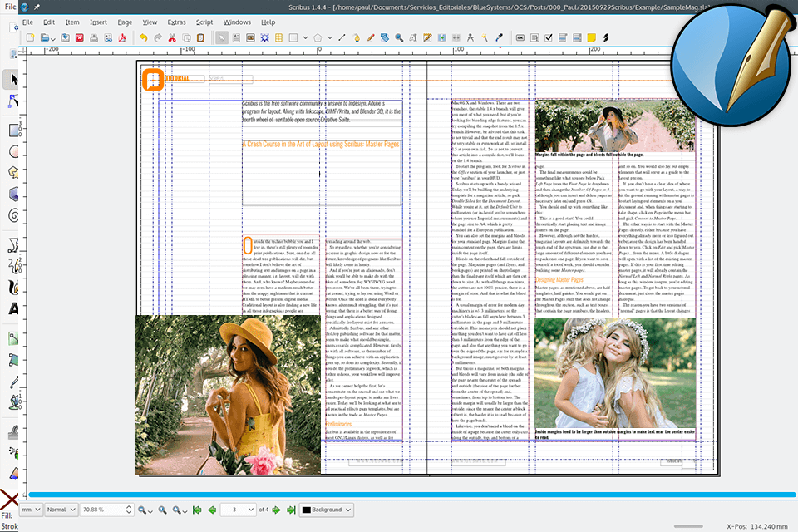Click the Save as PDF toolbar icon

pyautogui.click(x=121, y=37)
